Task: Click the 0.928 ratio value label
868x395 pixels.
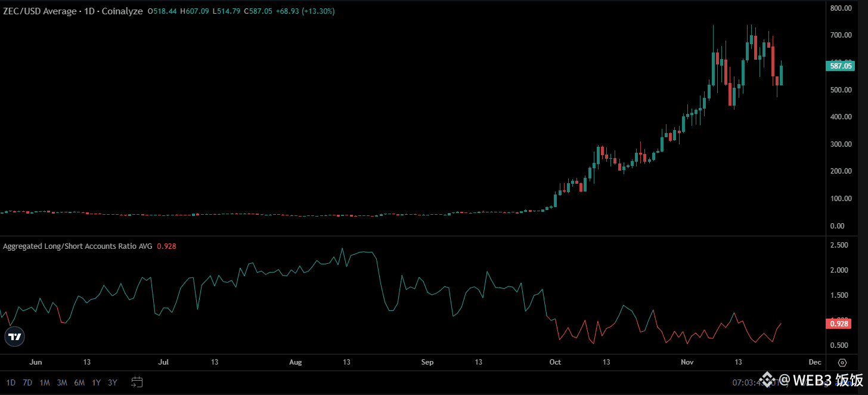Action: coord(166,246)
